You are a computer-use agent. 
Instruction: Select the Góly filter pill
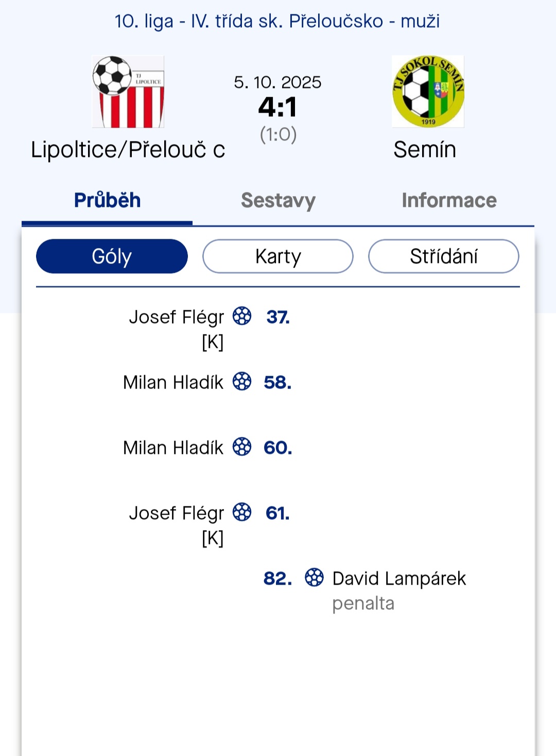click(x=112, y=256)
